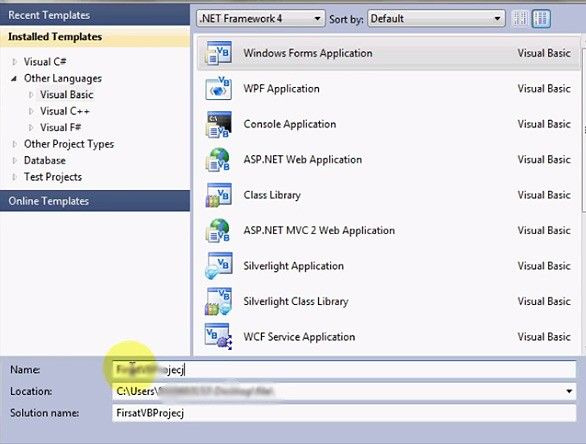Expand the Visual C# tree node
This screenshot has width=586, height=444.
15,62
